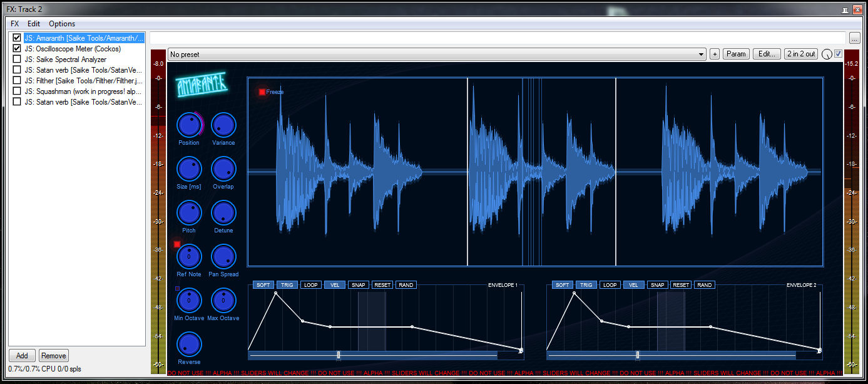
Task: Toggle VEL on Envelope 2
Action: point(633,285)
